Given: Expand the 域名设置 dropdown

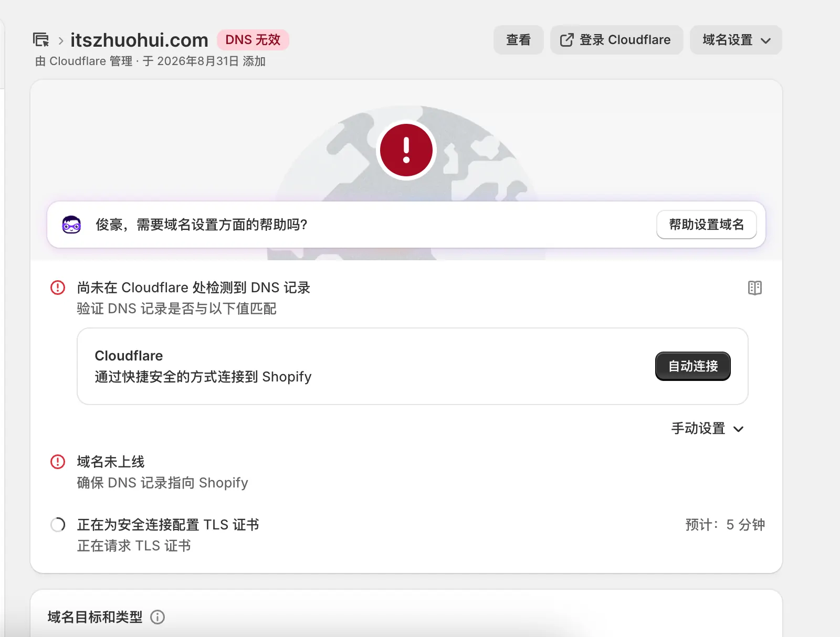Looking at the screenshot, I should (736, 40).
